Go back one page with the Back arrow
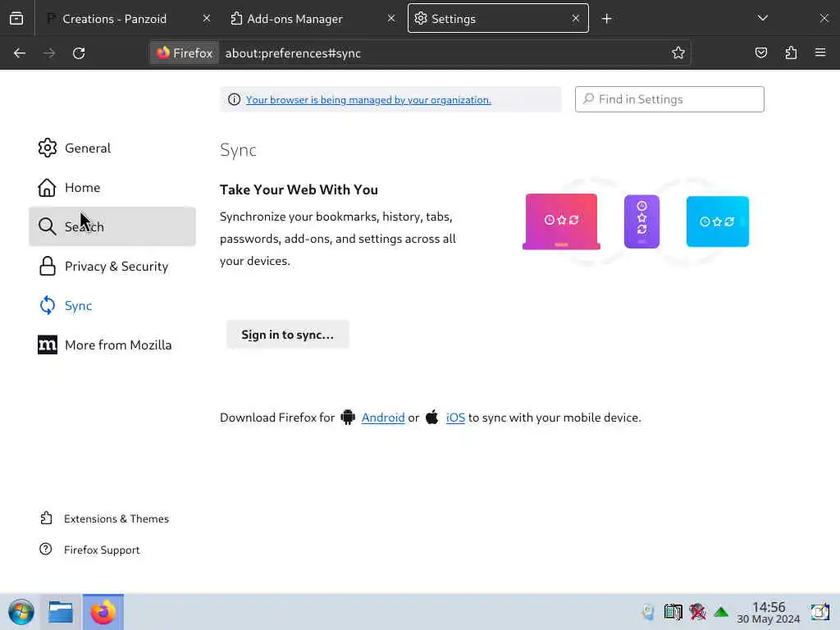The width and height of the screenshot is (840, 630). (20, 53)
